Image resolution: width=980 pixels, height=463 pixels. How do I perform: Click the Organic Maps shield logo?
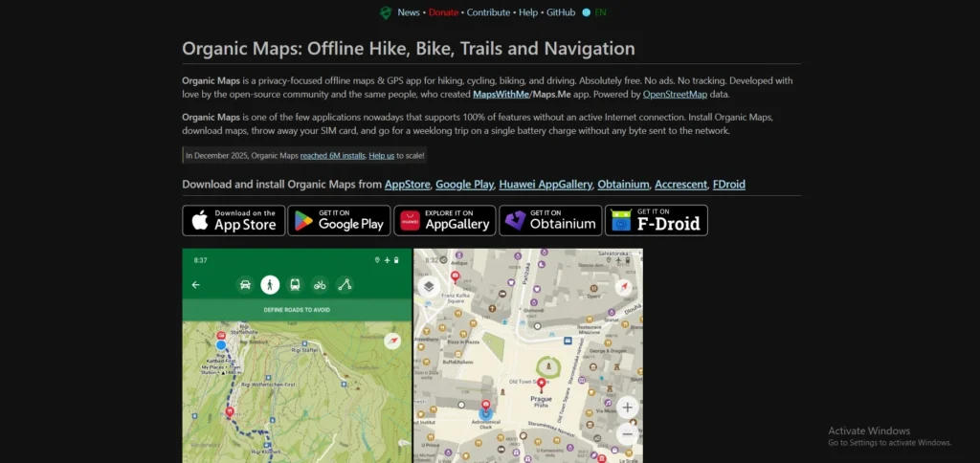pyautogui.click(x=386, y=12)
